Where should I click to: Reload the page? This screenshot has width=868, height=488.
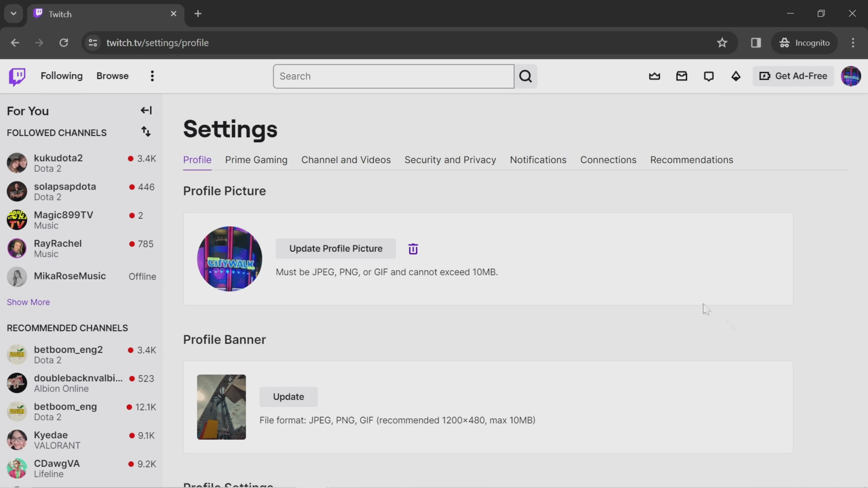(x=64, y=43)
